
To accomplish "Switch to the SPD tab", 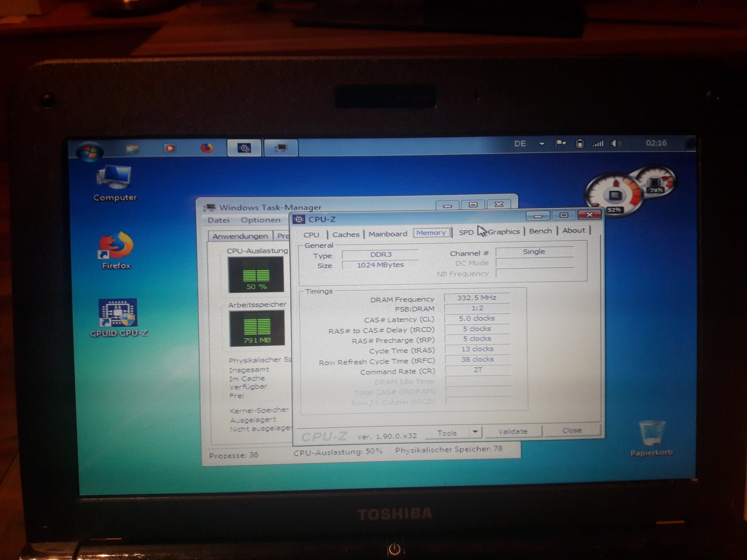I will click(466, 232).
